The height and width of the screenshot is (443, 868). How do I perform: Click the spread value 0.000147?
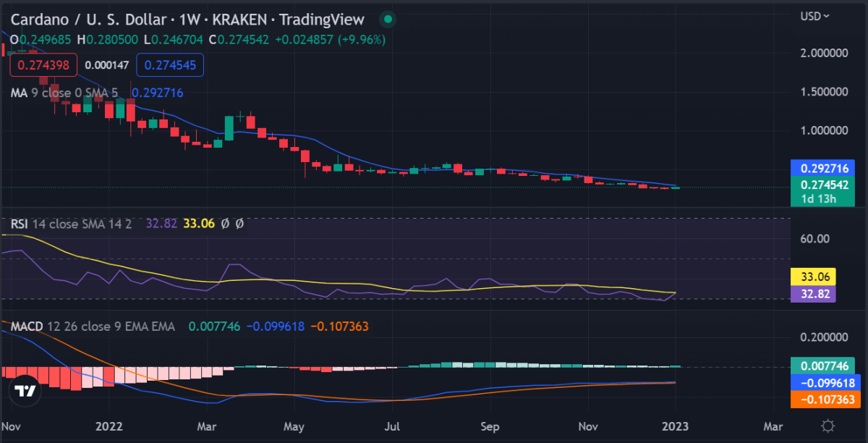pos(106,65)
